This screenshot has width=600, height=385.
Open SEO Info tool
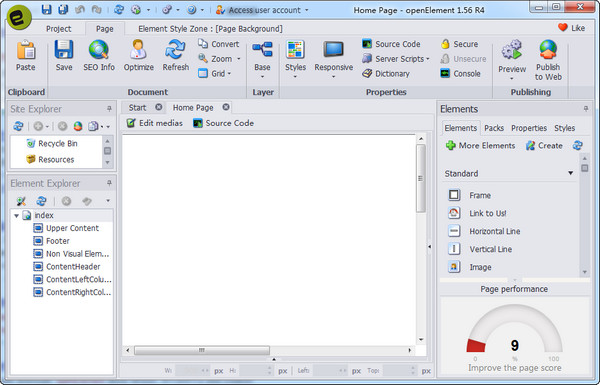tap(99, 55)
